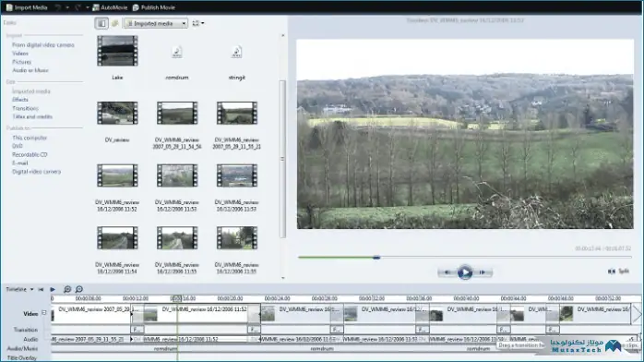This screenshot has height=362, width=644.
Task: Open Imported media in the Edit tasks
Action: (31, 91)
